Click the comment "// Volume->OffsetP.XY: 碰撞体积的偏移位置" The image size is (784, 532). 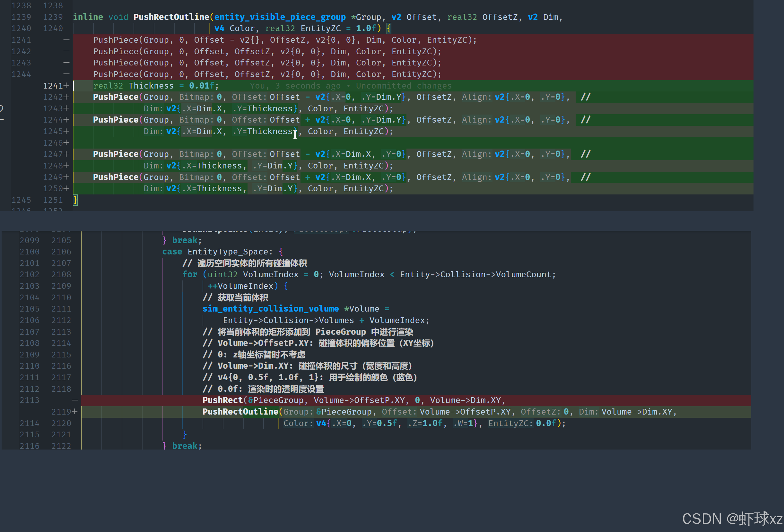pyautogui.click(x=318, y=343)
